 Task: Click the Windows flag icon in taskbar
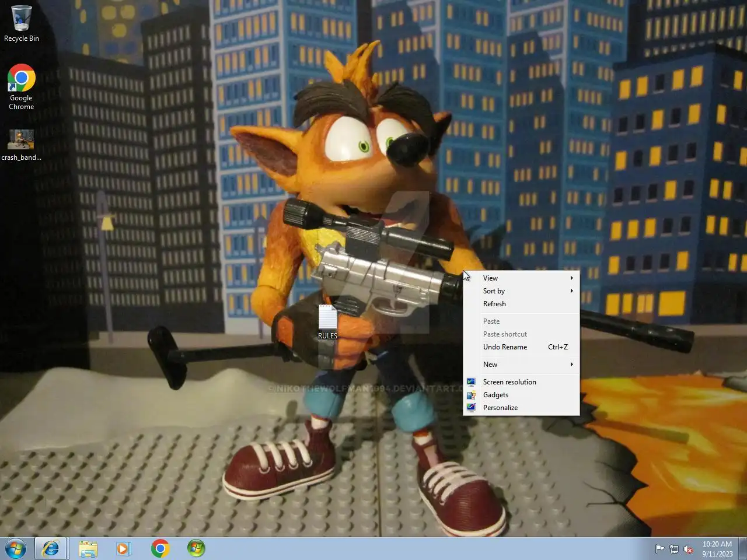point(196,548)
